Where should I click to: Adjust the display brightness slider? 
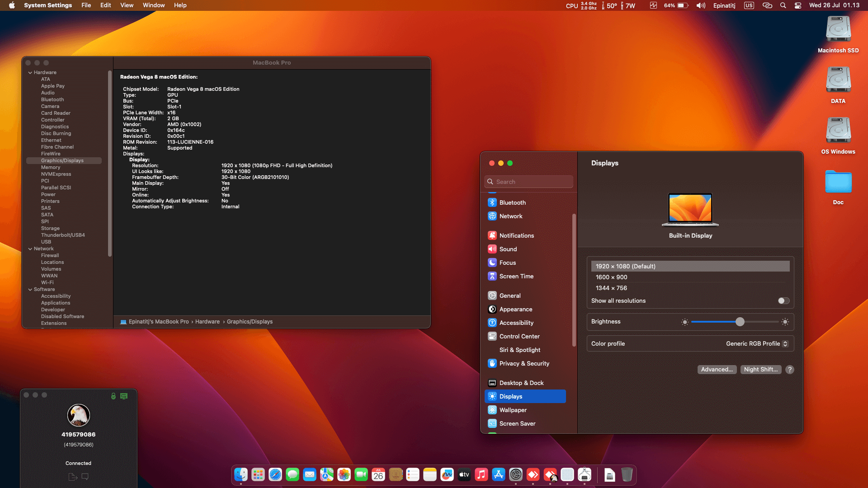740,322
